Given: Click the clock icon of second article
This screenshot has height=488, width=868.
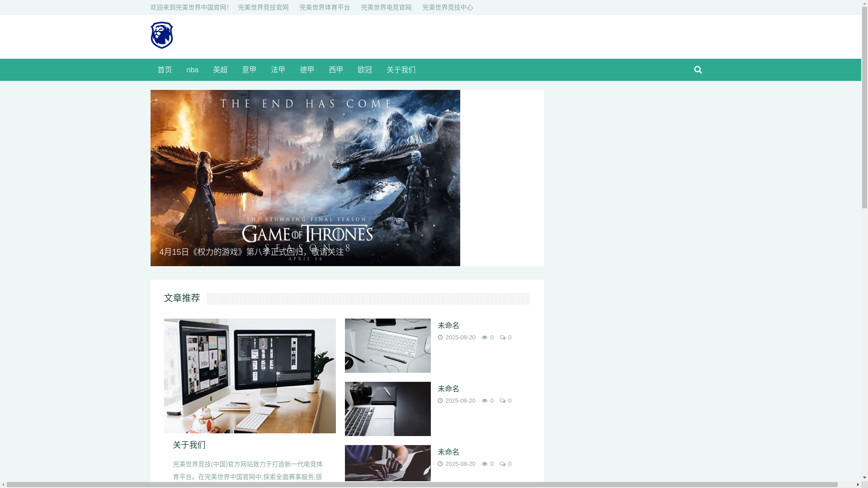Looking at the screenshot, I should tap(440, 400).
